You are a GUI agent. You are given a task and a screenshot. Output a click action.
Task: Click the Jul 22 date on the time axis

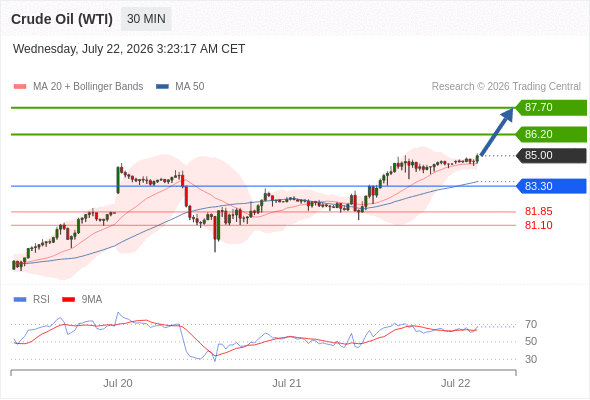pos(456,383)
